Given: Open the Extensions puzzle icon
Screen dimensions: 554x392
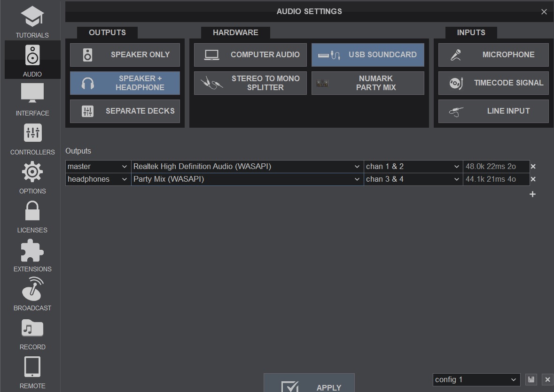Looking at the screenshot, I should click(x=32, y=250).
